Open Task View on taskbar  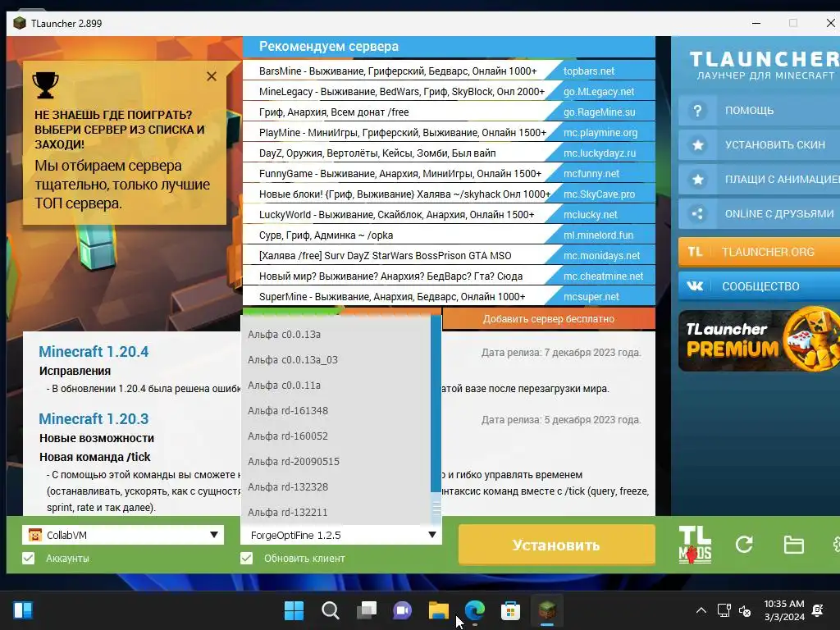click(x=367, y=610)
